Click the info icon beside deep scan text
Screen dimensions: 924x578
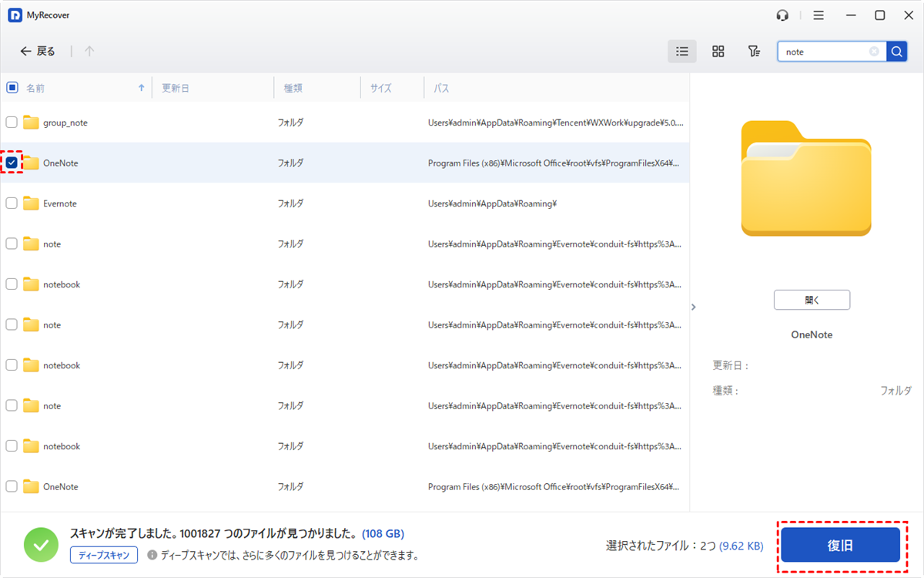click(x=152, y=555)
